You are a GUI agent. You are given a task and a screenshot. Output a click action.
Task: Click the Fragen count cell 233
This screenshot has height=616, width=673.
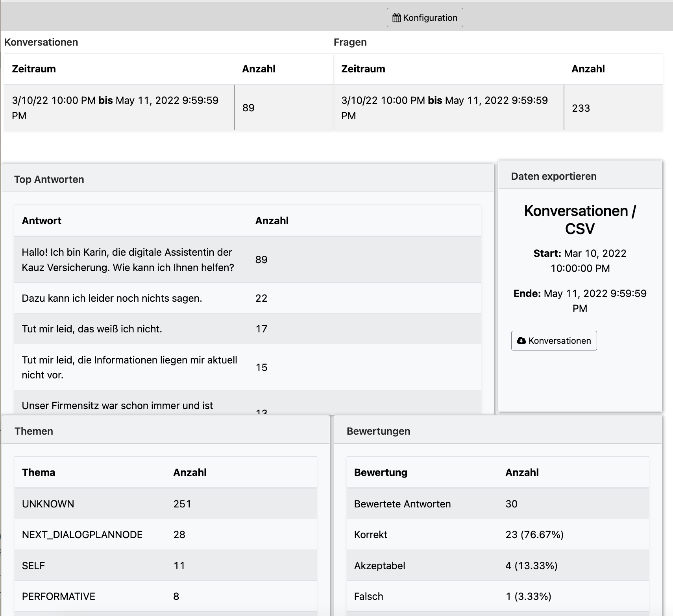(613, 108)
